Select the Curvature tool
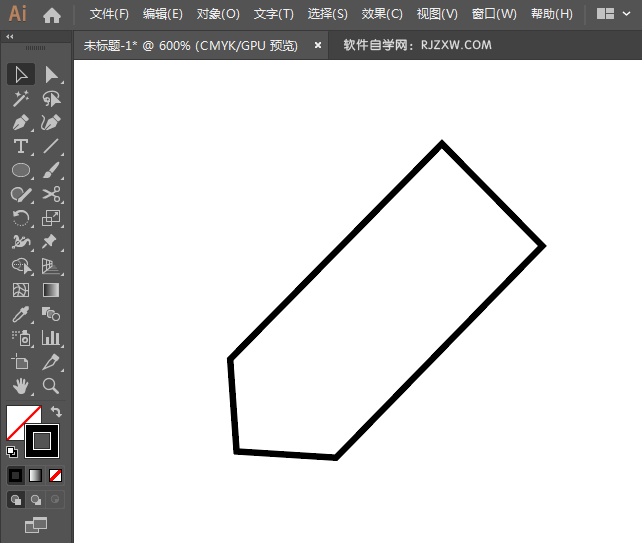The height and width of the screenshot is (543, 642). (x=51, y=122)
